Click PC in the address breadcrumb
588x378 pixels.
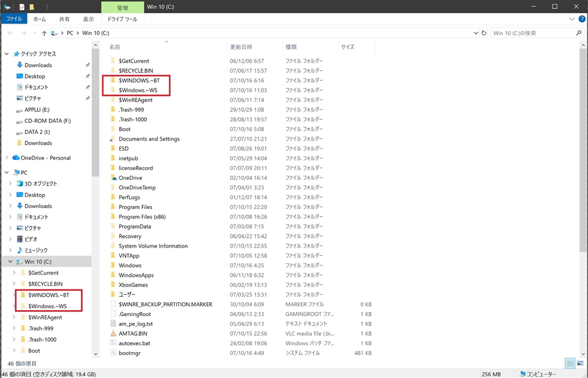point(69,33)
